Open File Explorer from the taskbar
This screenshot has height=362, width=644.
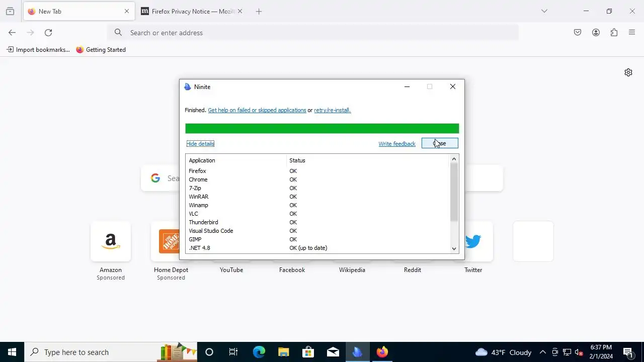point(283,352)
